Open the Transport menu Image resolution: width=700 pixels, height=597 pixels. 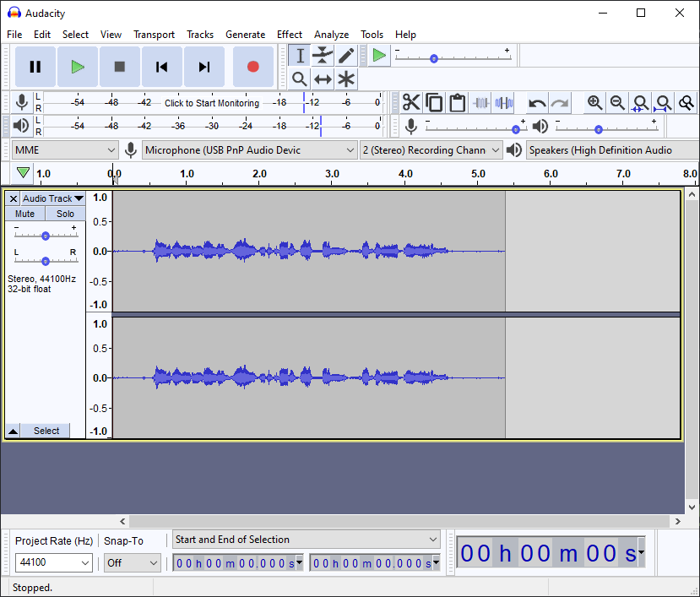click(154, 35)
